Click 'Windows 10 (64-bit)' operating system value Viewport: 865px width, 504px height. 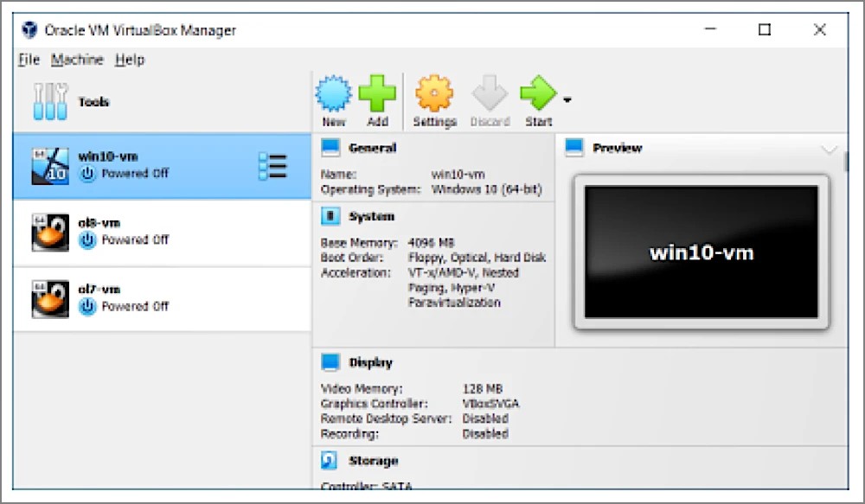point(486,189)
